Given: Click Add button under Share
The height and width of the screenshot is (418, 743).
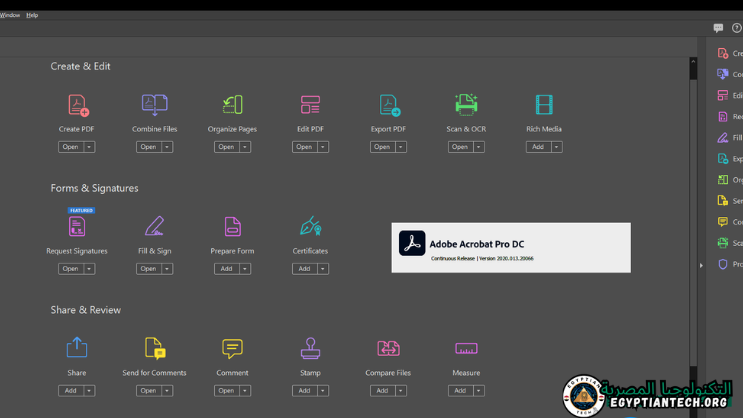Looking at the screenshot, I should (71, 391).
